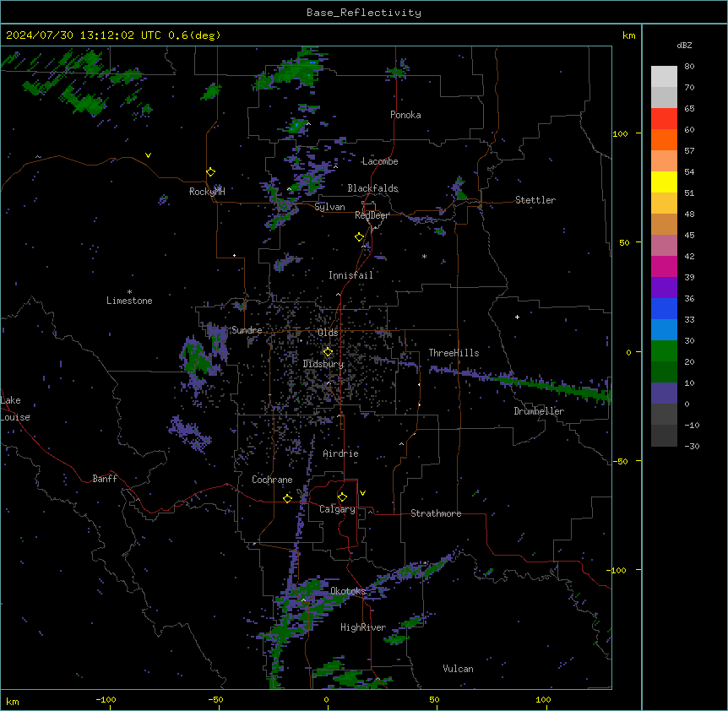This screenshot has height=711, width=728.
Task: Click the Stettler city label
Action: click(x=535, y=200)
